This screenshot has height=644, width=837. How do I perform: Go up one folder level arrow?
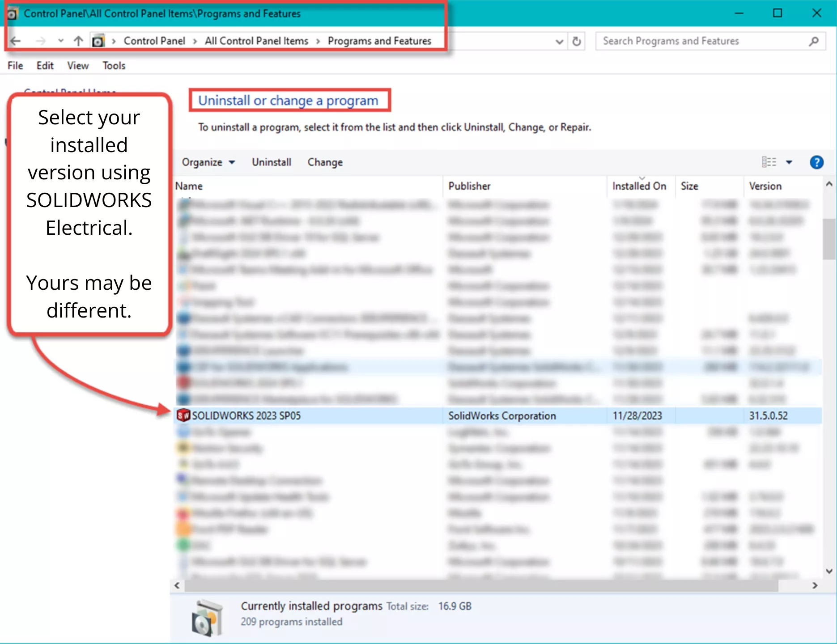point(78,41)
